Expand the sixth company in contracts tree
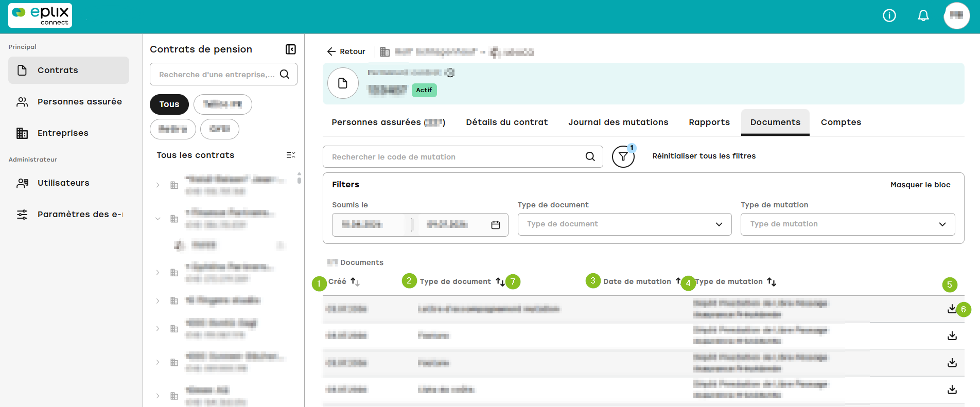980x407 pixels. tap(157, 362)
